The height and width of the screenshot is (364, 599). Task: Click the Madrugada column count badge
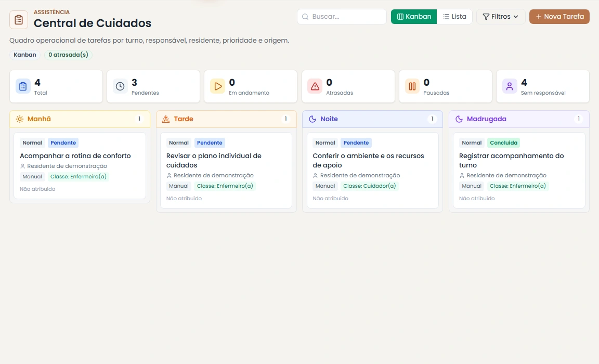coord(579,119)
